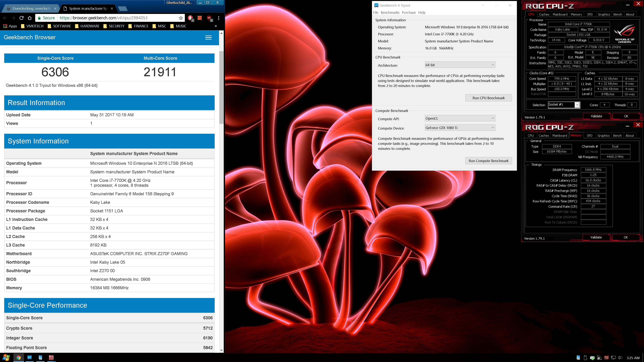The height and width of the screenshot is (362, 644).
Task: Open the blue gauge app on the taskbar
Action: tap(40, 357)
